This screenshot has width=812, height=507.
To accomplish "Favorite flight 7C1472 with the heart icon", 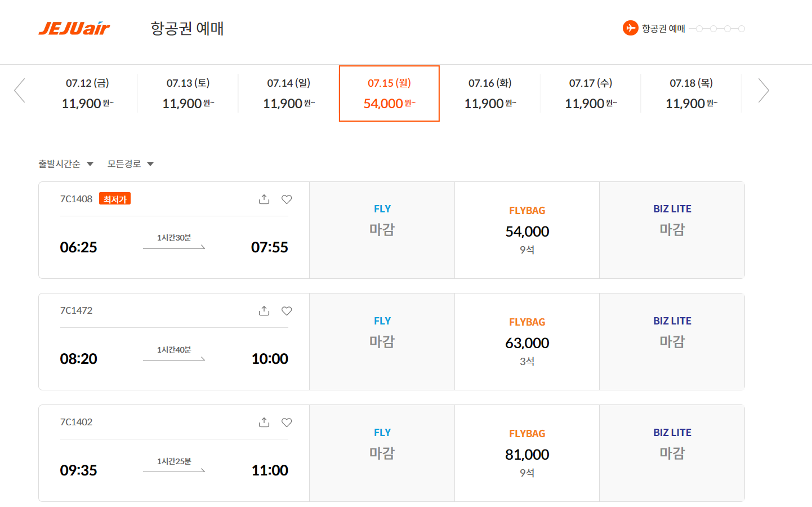I will tap(287, 310).
